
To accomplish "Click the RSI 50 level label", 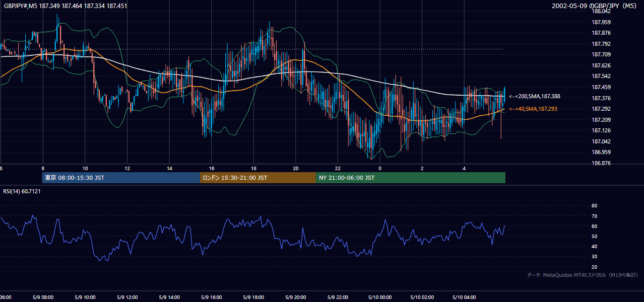I will pos(594,236).
